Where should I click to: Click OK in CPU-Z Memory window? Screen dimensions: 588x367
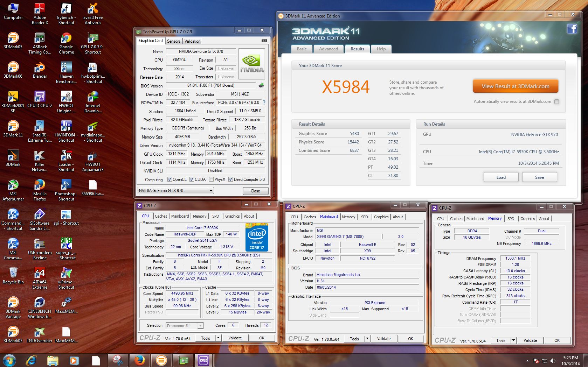coord(557,340)
